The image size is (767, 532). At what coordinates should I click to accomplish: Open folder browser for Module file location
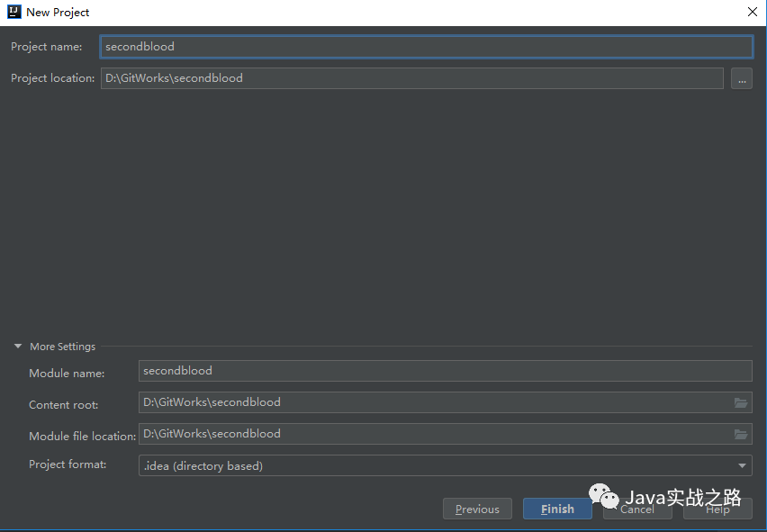[x=741, y=434]
